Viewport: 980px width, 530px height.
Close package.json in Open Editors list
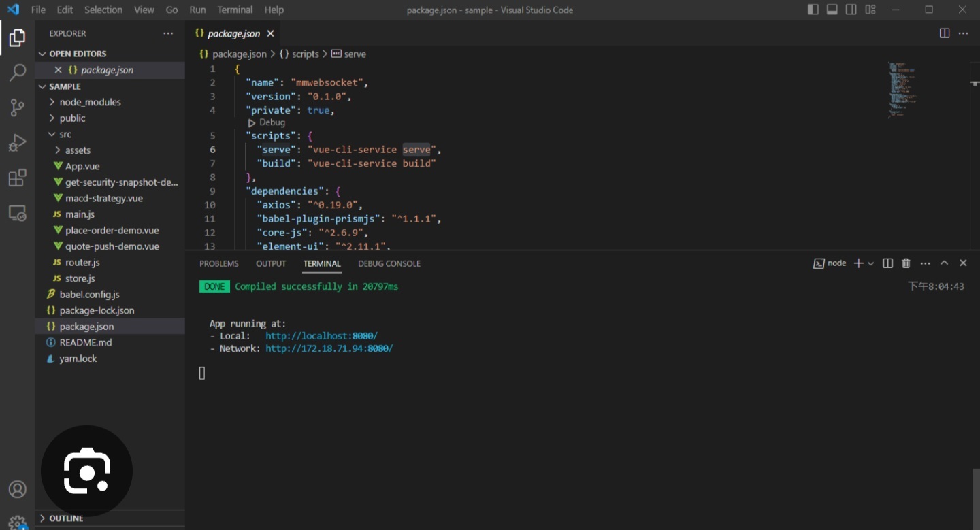pos(58,70)
